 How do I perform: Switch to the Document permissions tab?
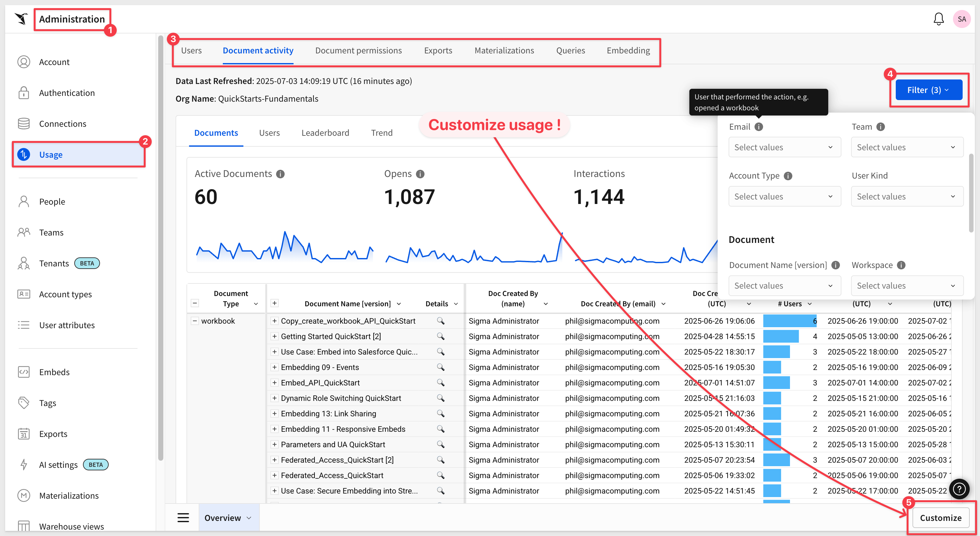coord(358,50)
